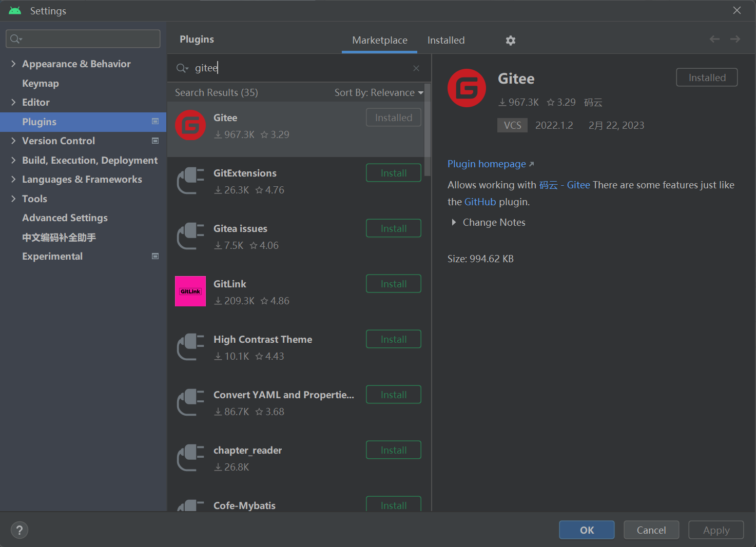
Task: Expand Appearance & Behavior section
Action: pyautogui.click(x=13, y=64)
